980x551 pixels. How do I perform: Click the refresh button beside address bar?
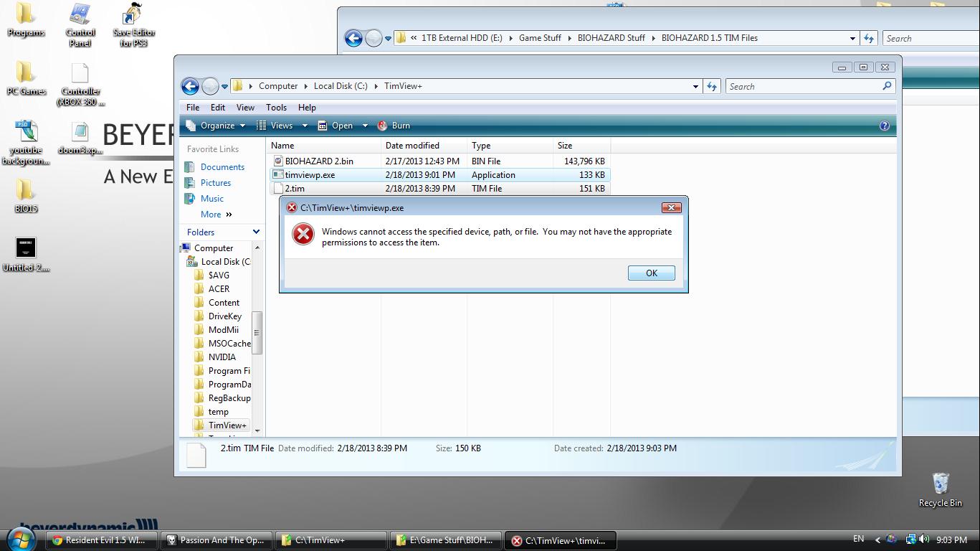tap(711, 87)
